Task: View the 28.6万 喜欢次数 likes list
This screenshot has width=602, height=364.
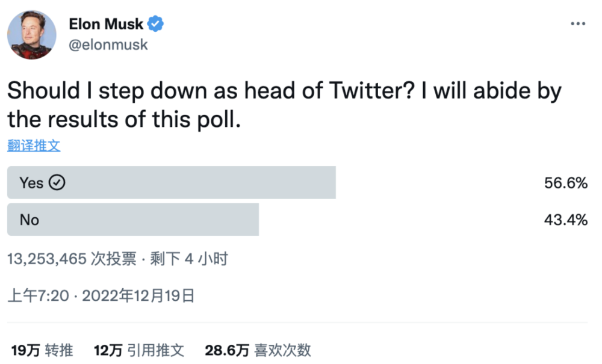Action: coord(258,350)
